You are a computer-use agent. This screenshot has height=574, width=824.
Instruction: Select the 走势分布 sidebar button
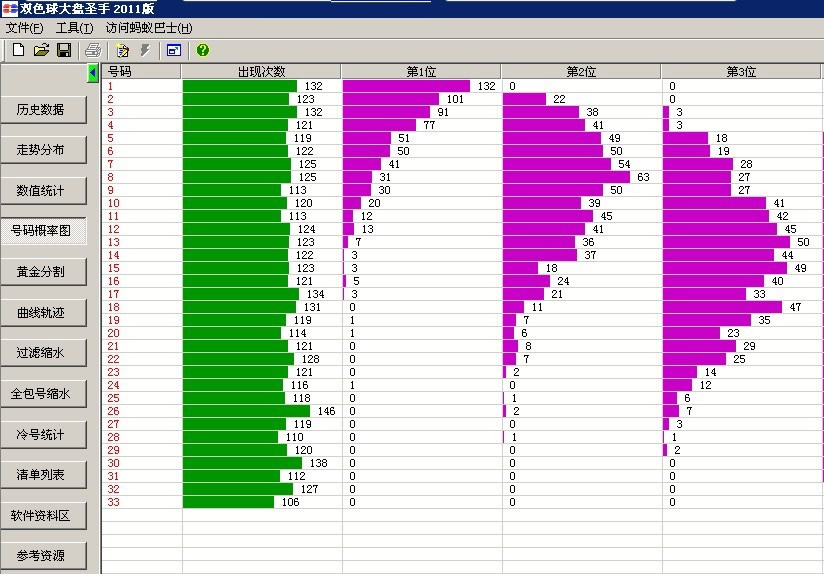pyautogui.click(x=43, y=149)
